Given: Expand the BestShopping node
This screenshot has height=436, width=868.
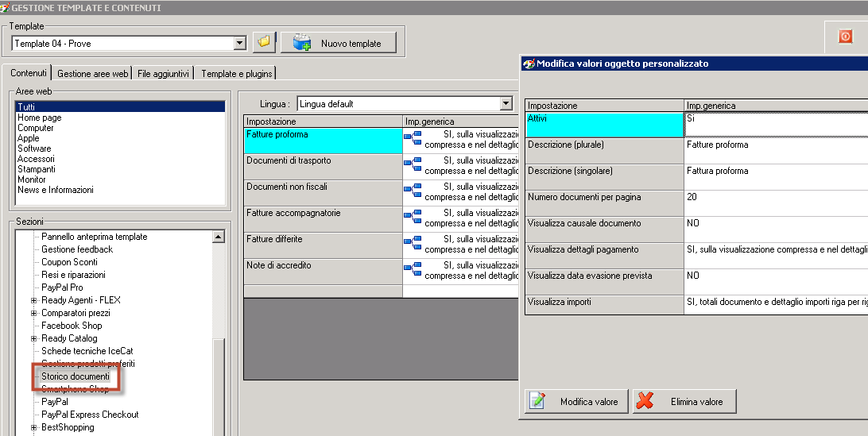Looking at the screenshot, I should coord(33,428).
